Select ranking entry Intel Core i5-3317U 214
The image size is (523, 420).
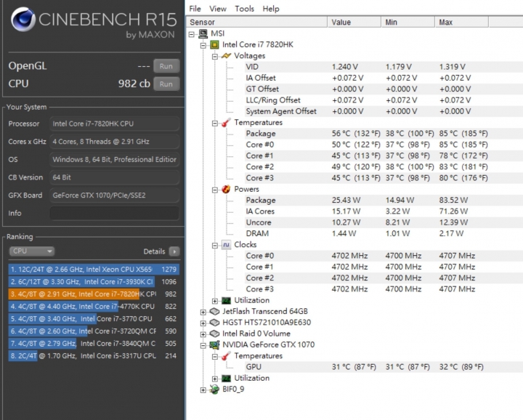(94, 355)
